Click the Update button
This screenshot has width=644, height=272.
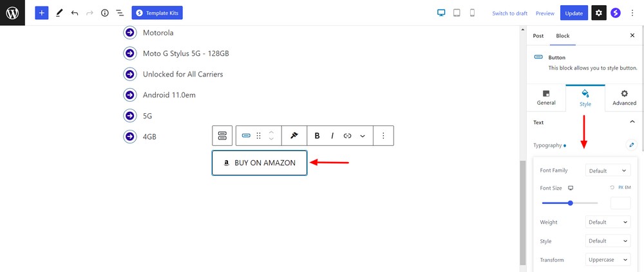(573, 13)
